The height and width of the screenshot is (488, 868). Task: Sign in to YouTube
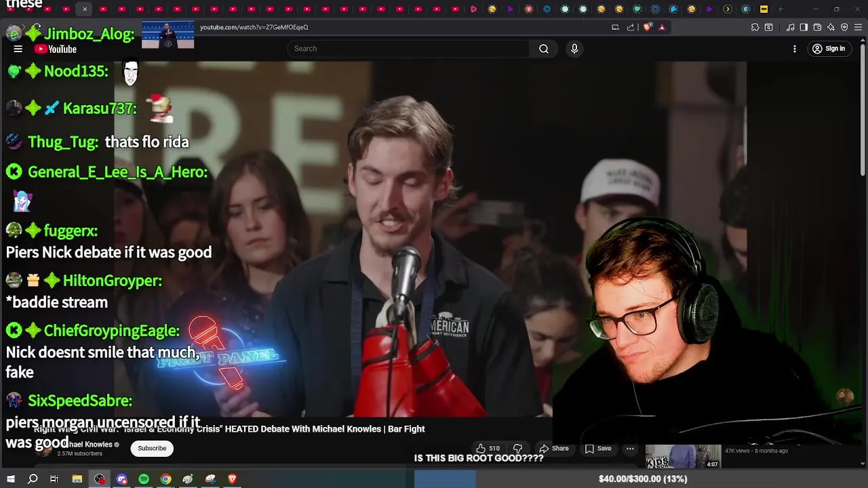(829, 49)
